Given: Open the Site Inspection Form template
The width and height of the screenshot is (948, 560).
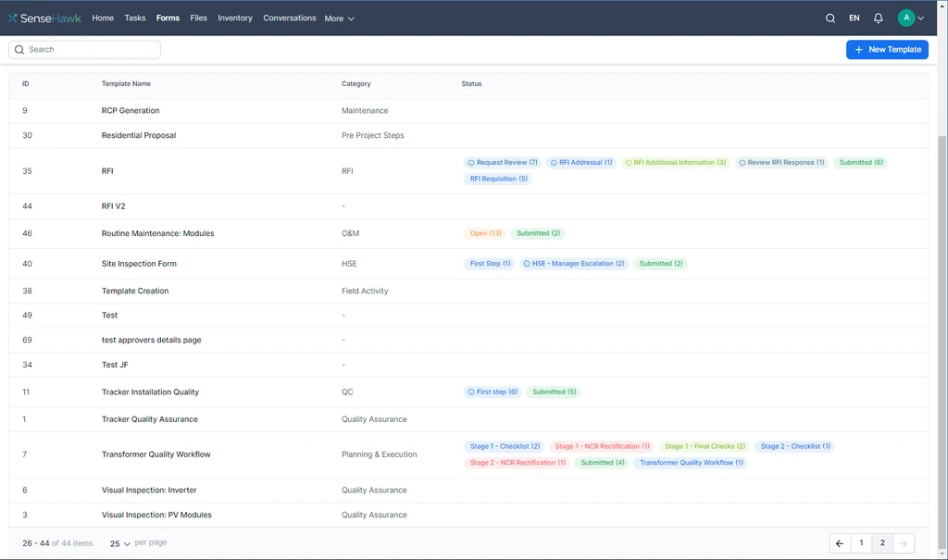Looking at the screenshot, I should click(x=139, y=264).
